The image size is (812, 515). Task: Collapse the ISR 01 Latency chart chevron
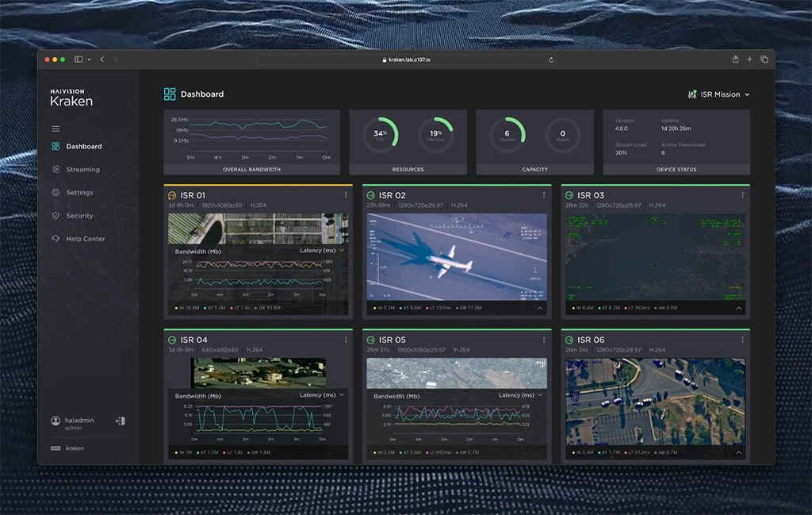coord(342,250)
